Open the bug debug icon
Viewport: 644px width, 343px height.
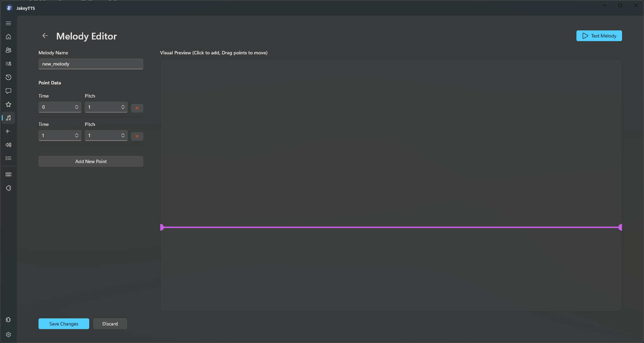(8, 320)
